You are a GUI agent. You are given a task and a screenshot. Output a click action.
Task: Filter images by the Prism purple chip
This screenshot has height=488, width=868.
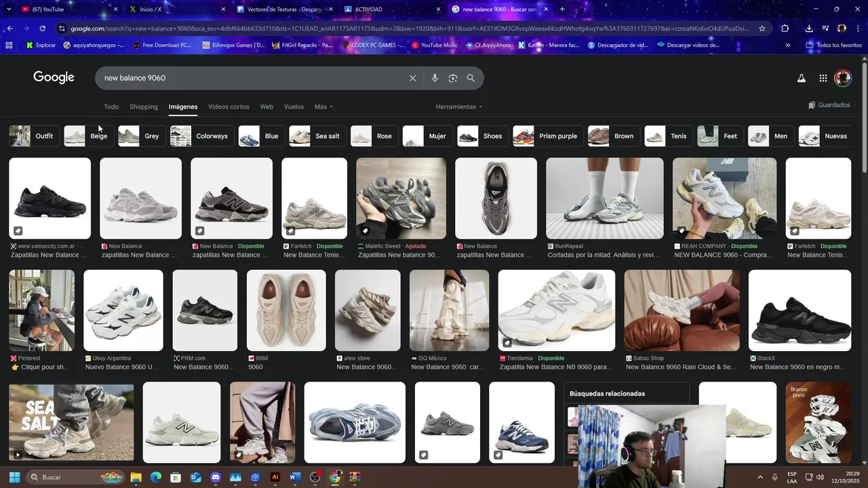pos(548,136)
